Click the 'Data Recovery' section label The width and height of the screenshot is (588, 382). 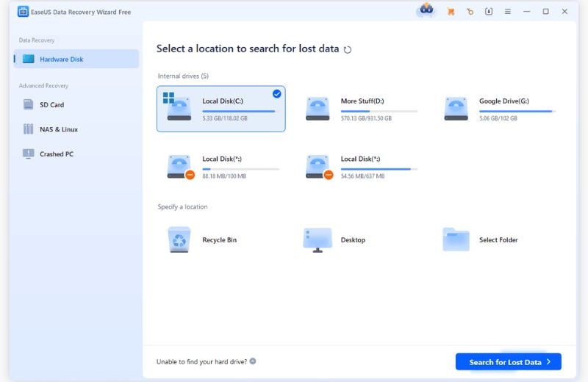click(36, 40)
